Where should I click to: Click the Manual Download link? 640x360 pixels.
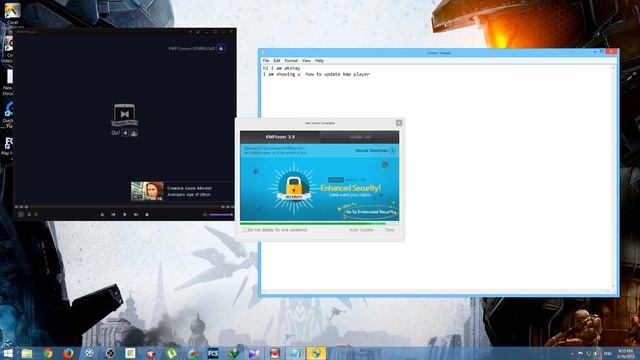[x=371, y=151]
